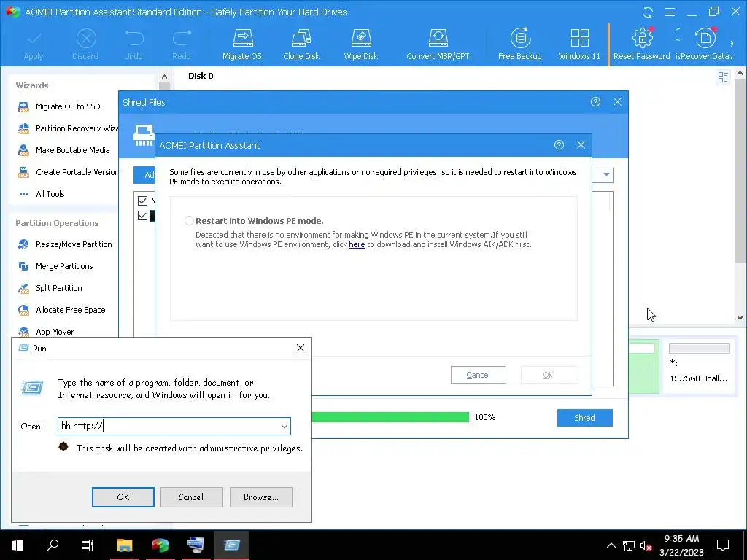
Task: Click the Apply toolbar icon
Action: pyautogui.click(x=34, y=44)
